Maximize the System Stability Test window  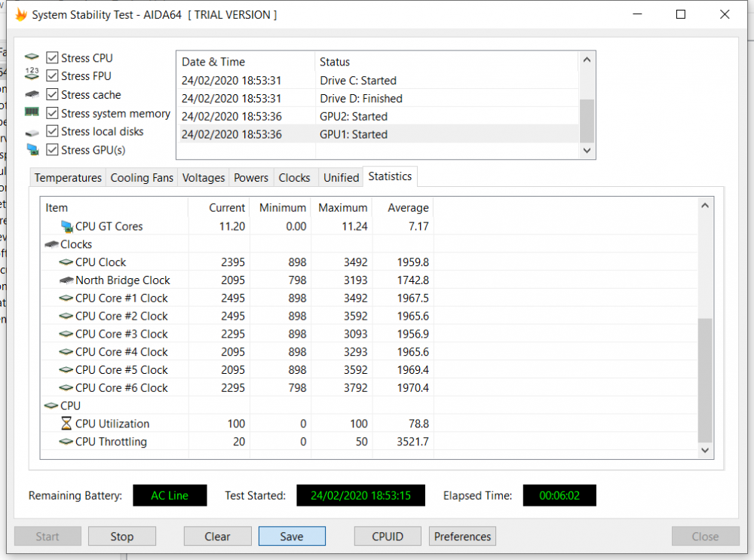click(681, 14)
